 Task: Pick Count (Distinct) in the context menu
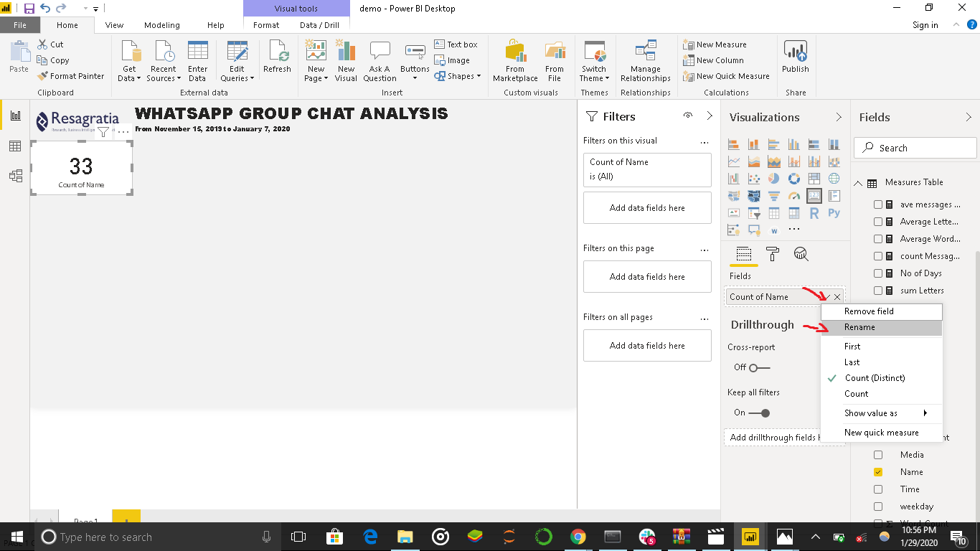[x=882, y=378]
